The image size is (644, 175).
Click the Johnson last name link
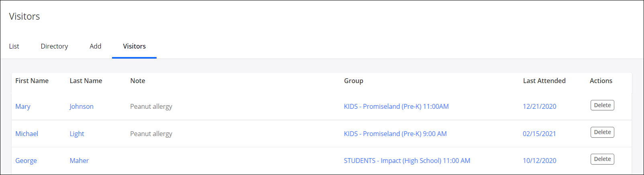click(x=82, y=106)
